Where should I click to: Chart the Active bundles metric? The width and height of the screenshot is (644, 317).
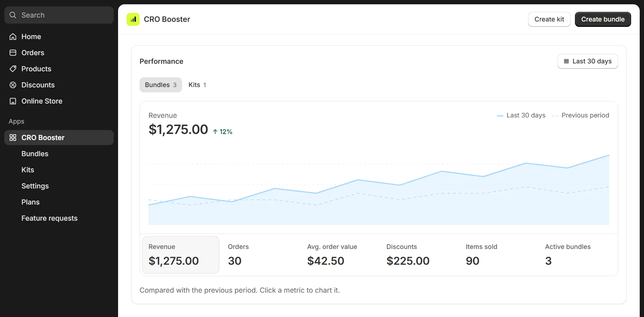point(577,255)
